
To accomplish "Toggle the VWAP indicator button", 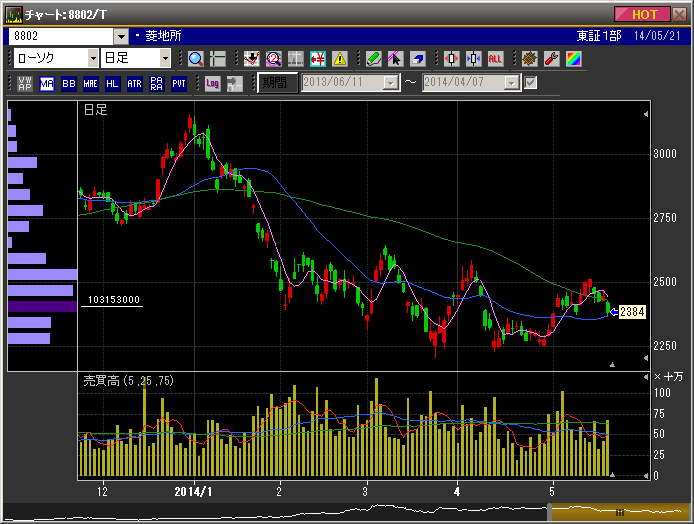I will tap(25, 83).
